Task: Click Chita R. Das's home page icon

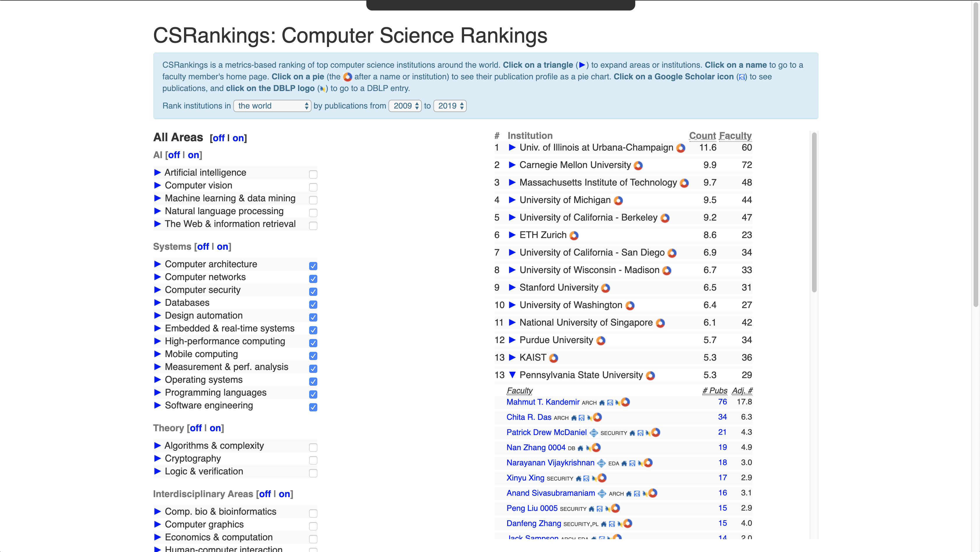Action: [574, 418]
